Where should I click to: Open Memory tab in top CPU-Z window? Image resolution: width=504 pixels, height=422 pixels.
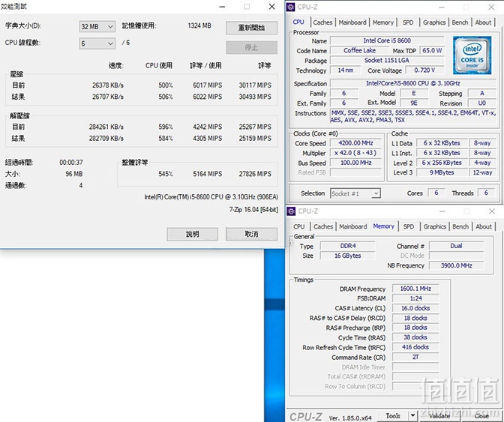[x=382, y=22]
